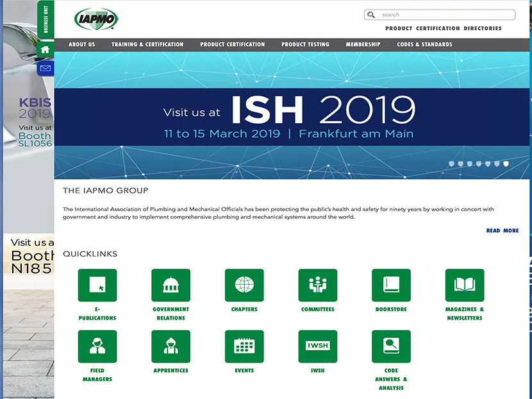Viewport: 532px width, 399px height.
Task: Open the Events calendar icon
Action: [244, 346]
